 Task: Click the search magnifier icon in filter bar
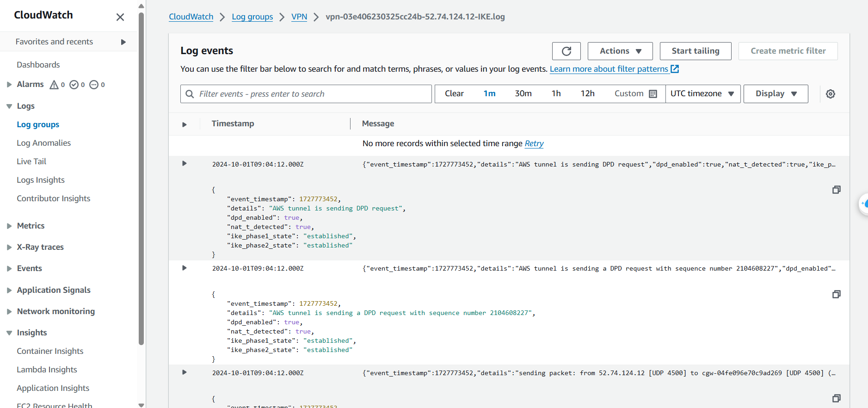190,94
